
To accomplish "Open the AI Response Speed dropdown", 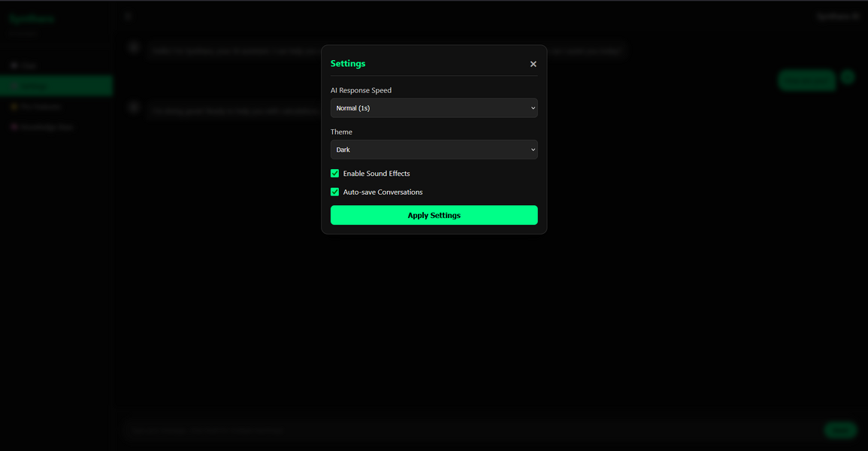I will (x=434, y=108).
